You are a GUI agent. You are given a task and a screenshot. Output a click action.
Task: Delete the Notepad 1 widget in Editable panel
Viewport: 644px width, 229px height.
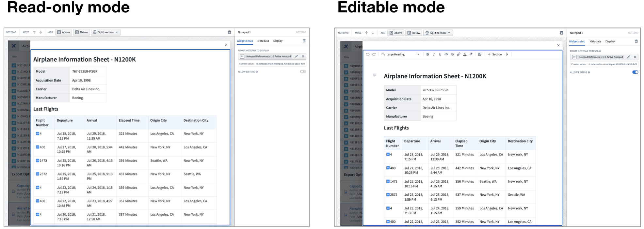click(636, 41)
